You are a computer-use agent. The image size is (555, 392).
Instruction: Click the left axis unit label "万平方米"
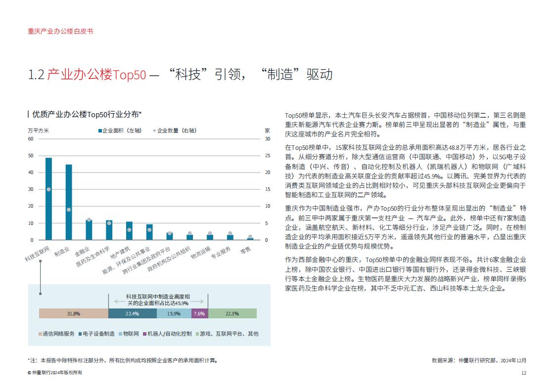[x=38, y=131]
